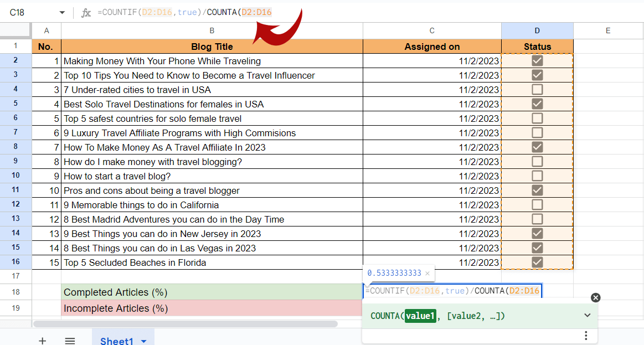Uncheck Status for Top 5 Secluded Beaches row

click(x=537, y=262)
